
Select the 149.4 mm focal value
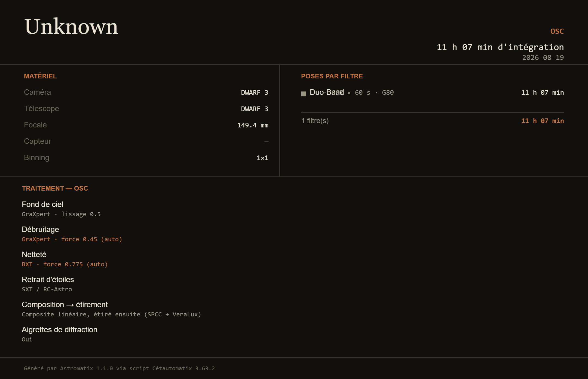(253, 125)
